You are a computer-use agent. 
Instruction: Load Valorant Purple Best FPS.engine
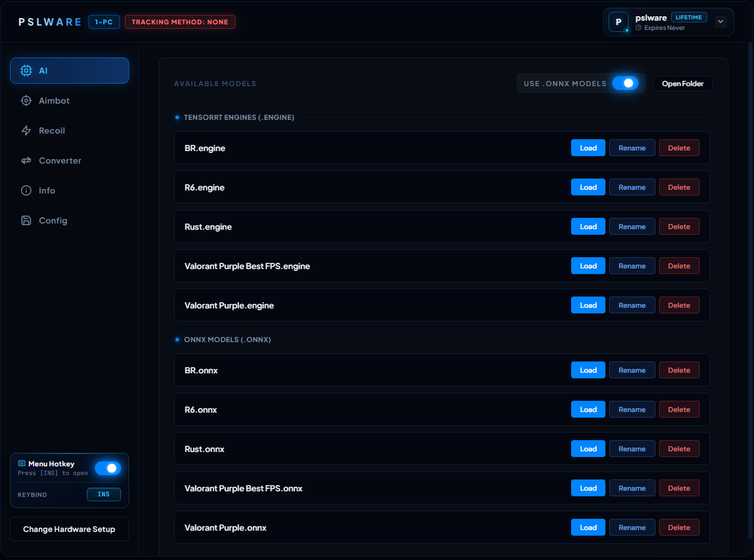pyautogui.click(x=588, y=266)
